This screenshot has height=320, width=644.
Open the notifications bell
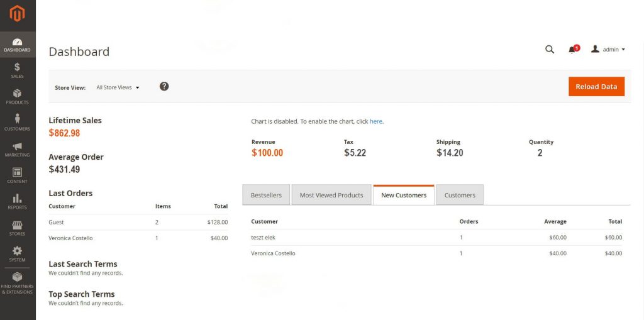pyautogui.click(x=572, y=50)
